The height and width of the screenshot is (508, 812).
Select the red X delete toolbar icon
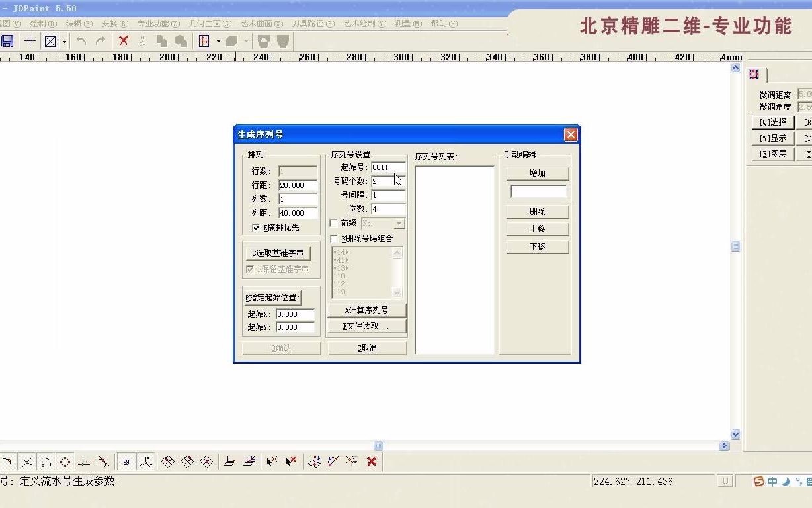point(122,41)
